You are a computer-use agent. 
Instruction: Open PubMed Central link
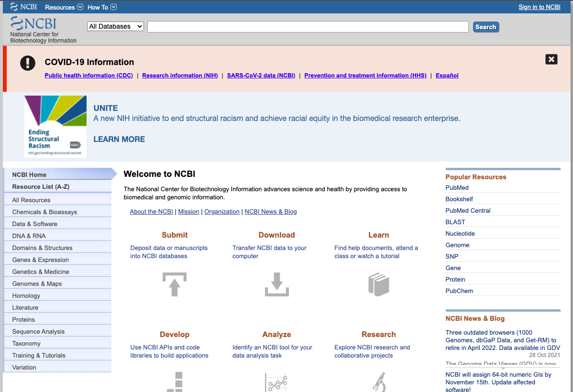[x=468, y=210]
